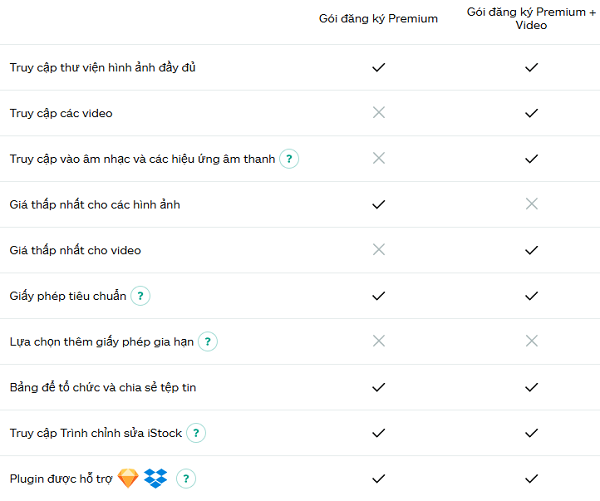Click the Plugin được hỗ trợ label
600x501 pixels.
[x=60, y=479]
